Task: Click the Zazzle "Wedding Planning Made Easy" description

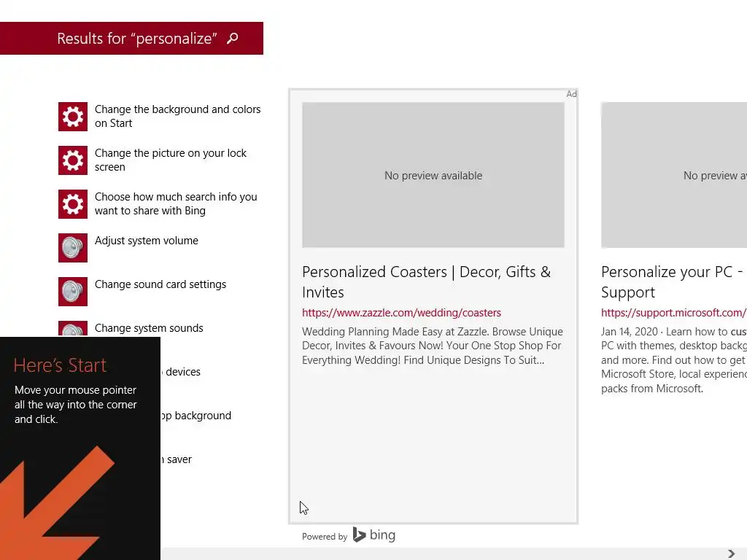Action: coord(433,346)
